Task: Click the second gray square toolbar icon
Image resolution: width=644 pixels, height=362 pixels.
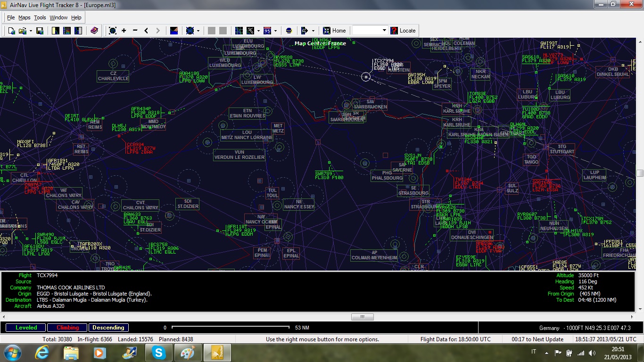Action: 223,31
